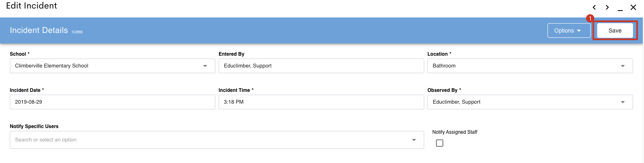Click the Incident Date field
This screenshot has width=644, height=163.
[x=112, y=102]
